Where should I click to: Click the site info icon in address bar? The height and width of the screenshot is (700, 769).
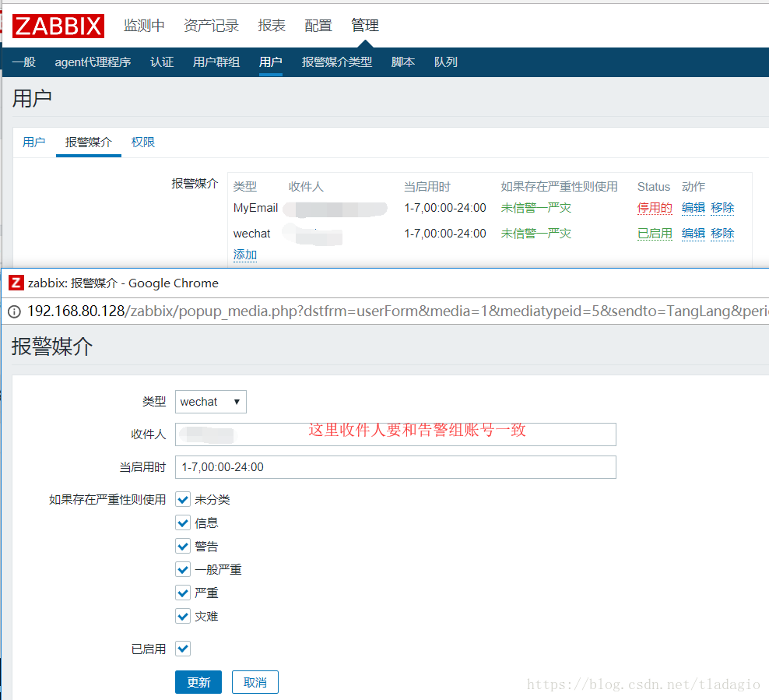point(14,311)
